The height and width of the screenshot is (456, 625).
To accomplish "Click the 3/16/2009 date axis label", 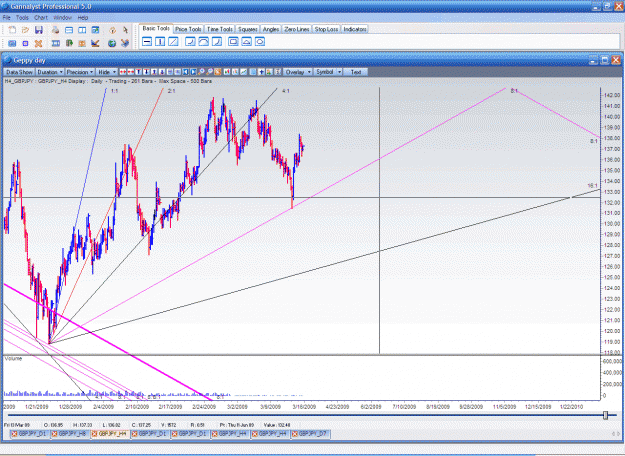I will tap(305, 407).
